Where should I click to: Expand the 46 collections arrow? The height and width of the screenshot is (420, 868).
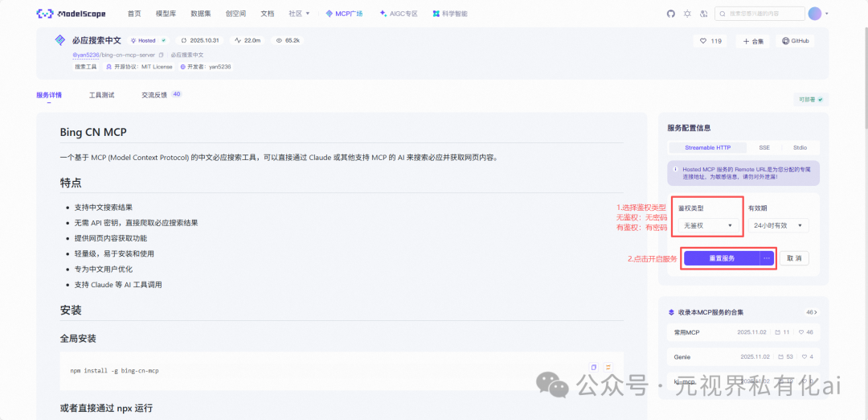[812, 312]
